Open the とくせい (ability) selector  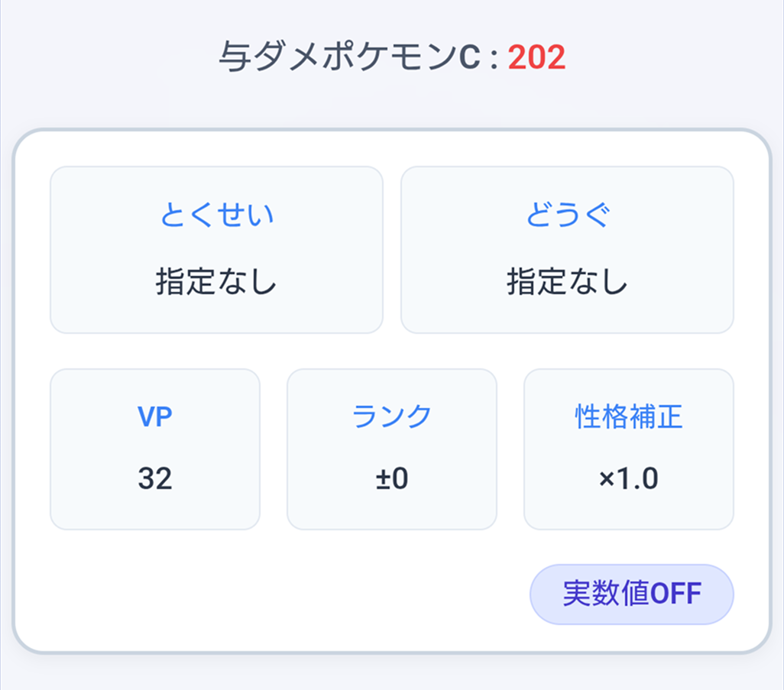216,251
